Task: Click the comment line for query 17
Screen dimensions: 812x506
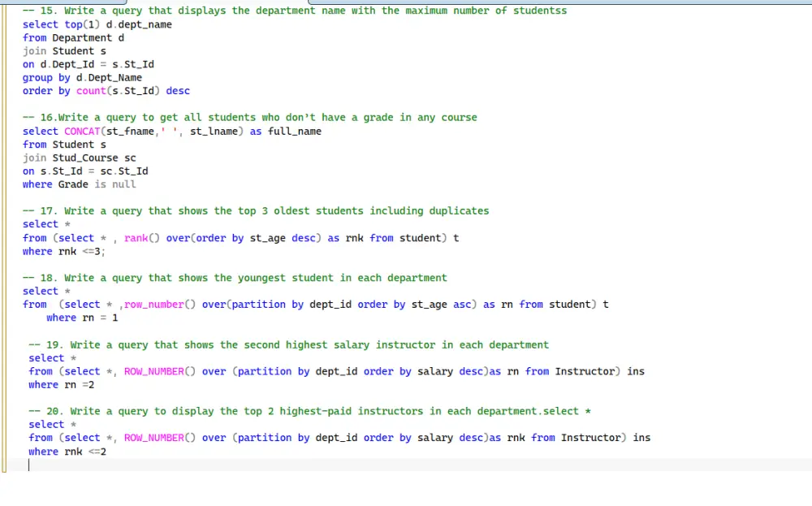Action: [x=256, y=211]
